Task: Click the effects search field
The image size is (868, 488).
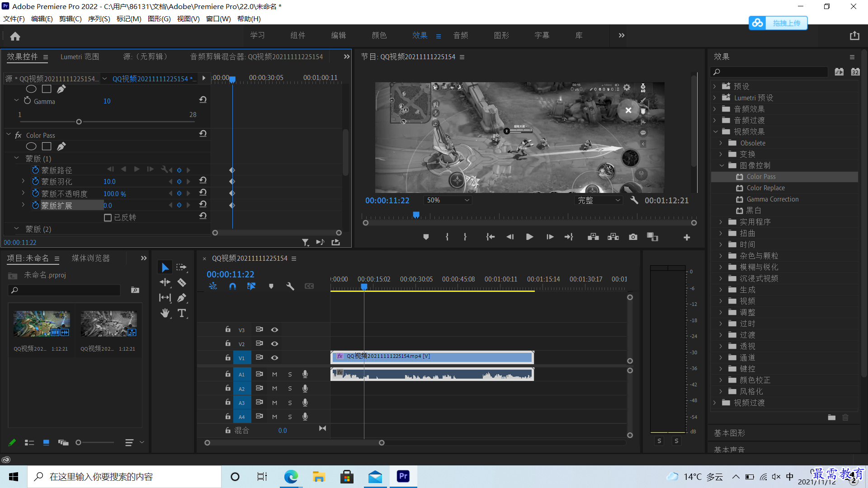Action: [769, 72]
